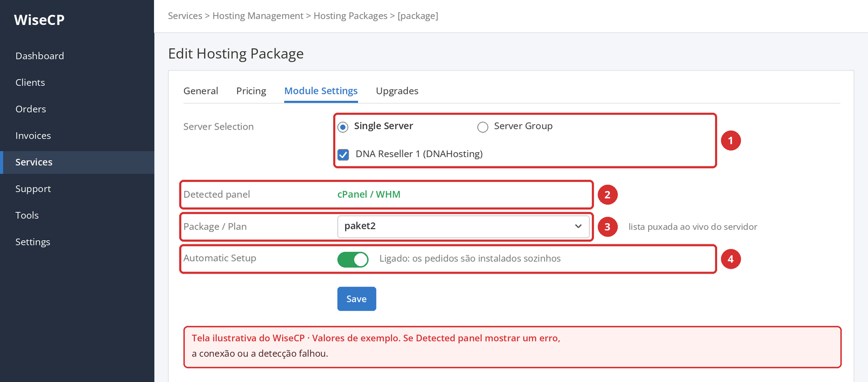Image resolution: width=868 pixels, height=382 pixels.
Task: Go to Hosting Packages in breadcrumb
Action: (350, 16)
